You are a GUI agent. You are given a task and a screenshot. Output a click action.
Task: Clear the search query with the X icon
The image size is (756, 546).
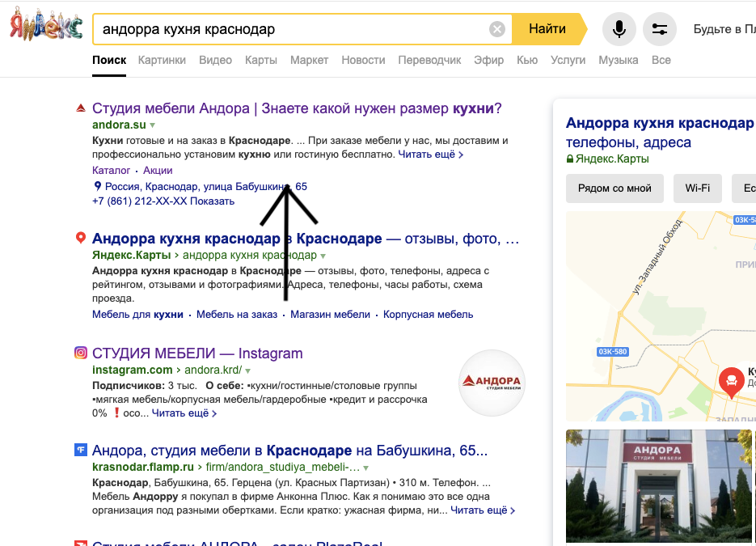[496, 28]
